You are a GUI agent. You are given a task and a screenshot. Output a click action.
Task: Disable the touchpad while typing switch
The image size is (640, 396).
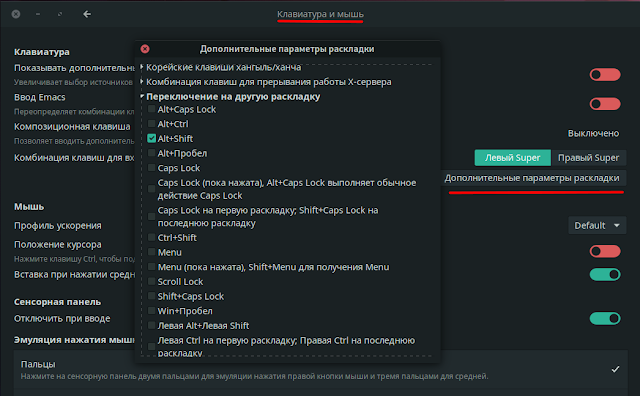605,318
